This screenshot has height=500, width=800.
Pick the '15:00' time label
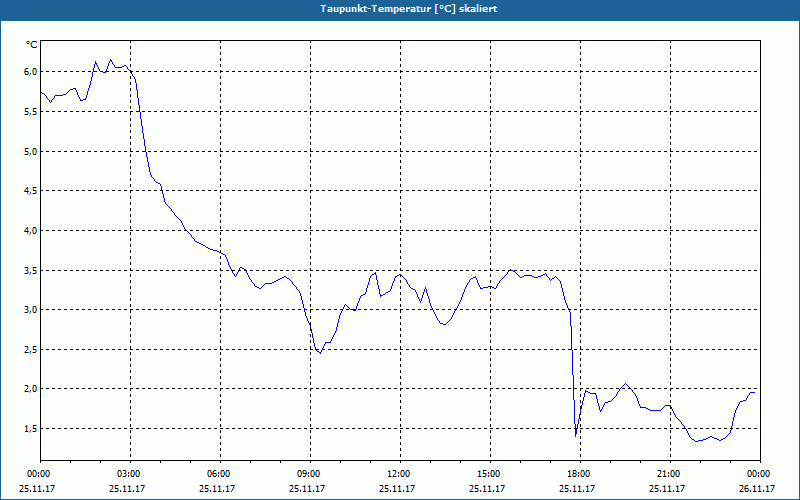(488, 474)
